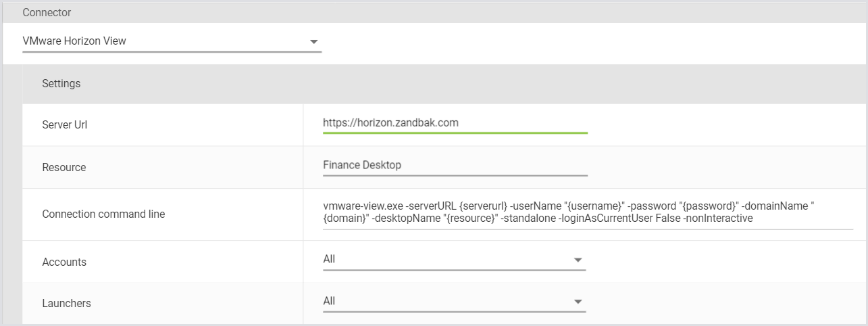This screenshot has width=868, height=326.
Task: Click the Connector heading label
Action: click(x=47, y=13)
